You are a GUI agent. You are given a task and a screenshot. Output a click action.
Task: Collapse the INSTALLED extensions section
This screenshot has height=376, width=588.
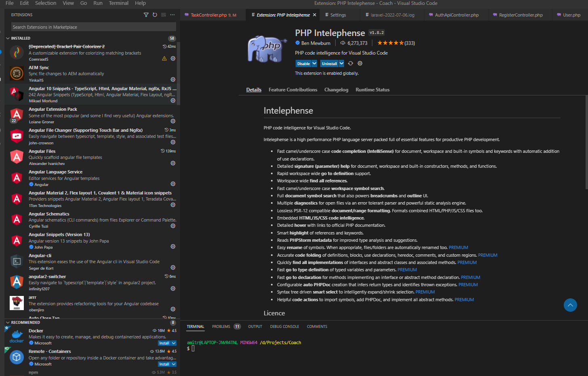[7, 38]
